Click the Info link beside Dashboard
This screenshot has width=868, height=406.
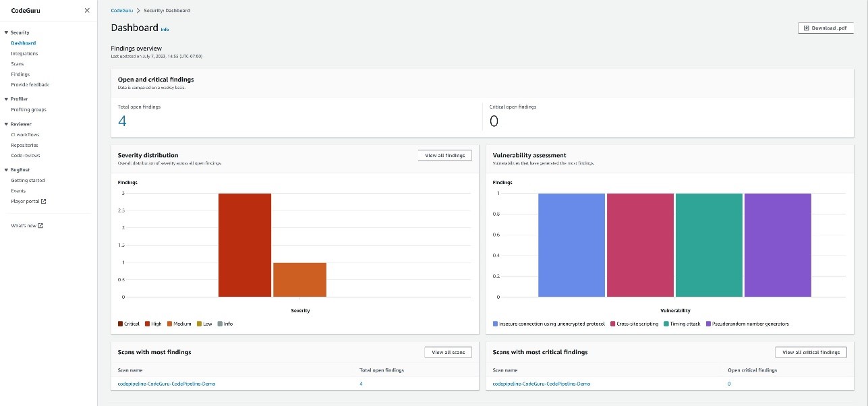click(165, 30)
